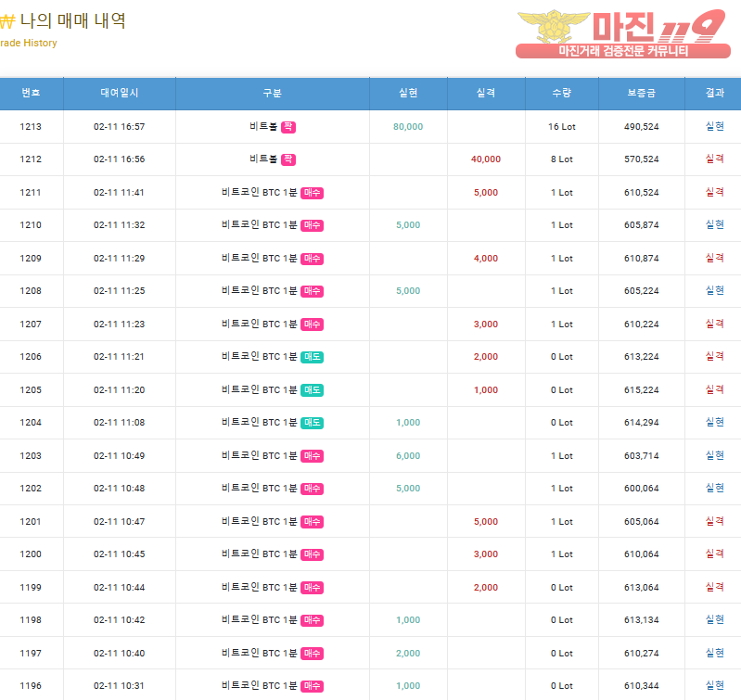
Task: Click the ₩ won icon beside the title
Action: [x=7, y=21]
